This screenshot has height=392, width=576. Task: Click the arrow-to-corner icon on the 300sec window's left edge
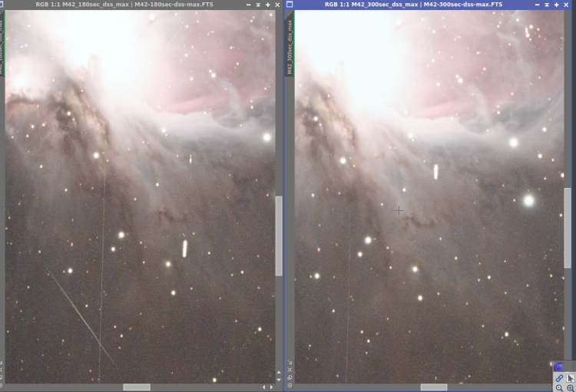(x=290, y=362)
